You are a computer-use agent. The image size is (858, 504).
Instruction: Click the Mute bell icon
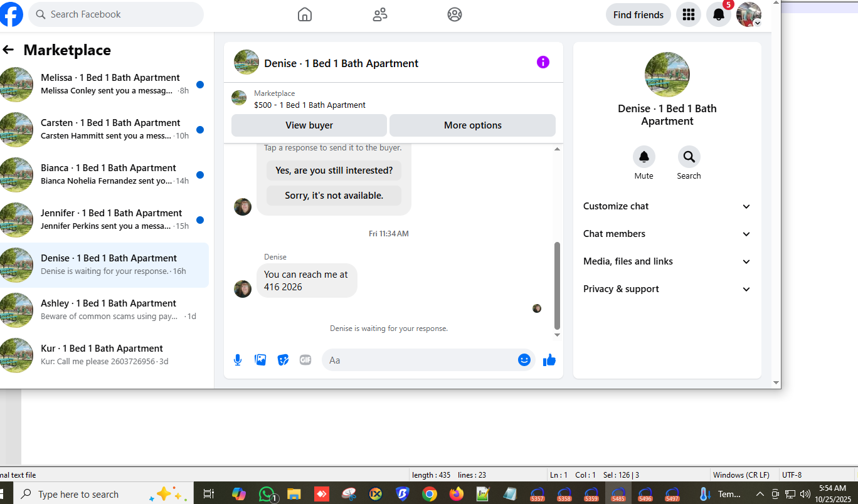tap(644, 157)
